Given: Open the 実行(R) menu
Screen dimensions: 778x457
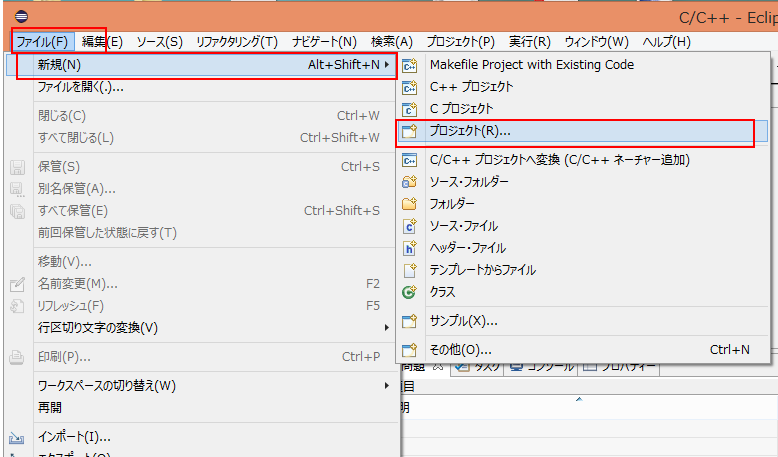Looking at the screenshot, I should tap(530, 42).
